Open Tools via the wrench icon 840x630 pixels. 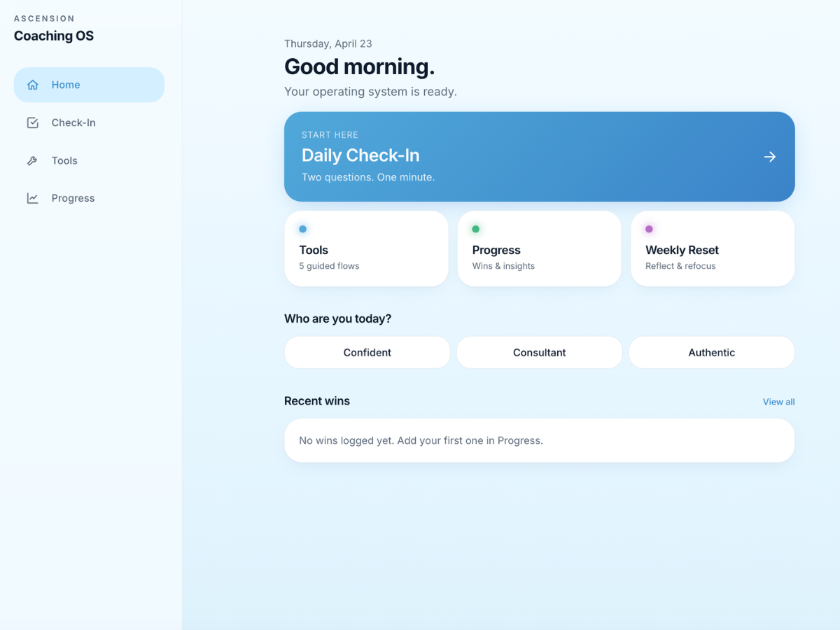[32, 160]
